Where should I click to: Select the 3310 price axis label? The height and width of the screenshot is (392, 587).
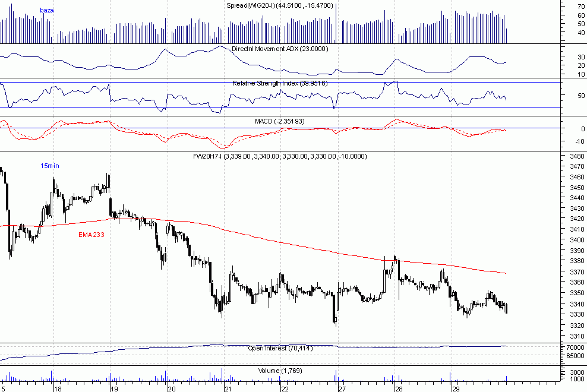point(573,336)
